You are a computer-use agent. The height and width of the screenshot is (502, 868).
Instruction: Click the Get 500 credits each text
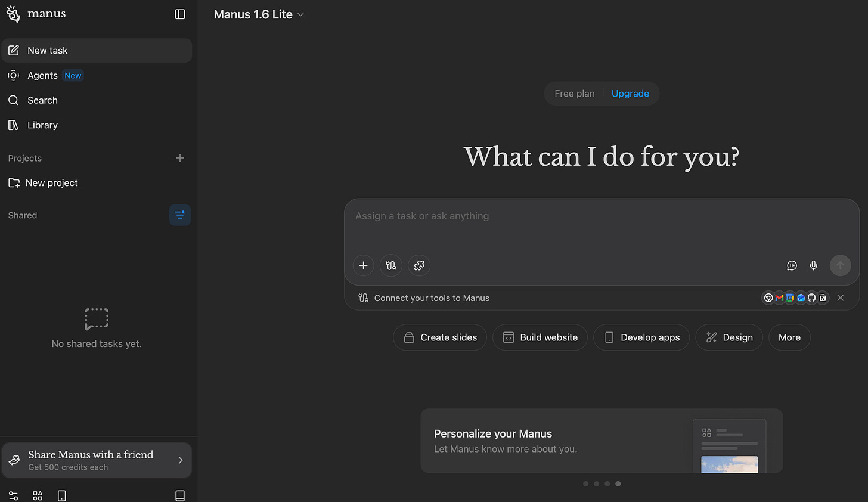coord(68,467)
